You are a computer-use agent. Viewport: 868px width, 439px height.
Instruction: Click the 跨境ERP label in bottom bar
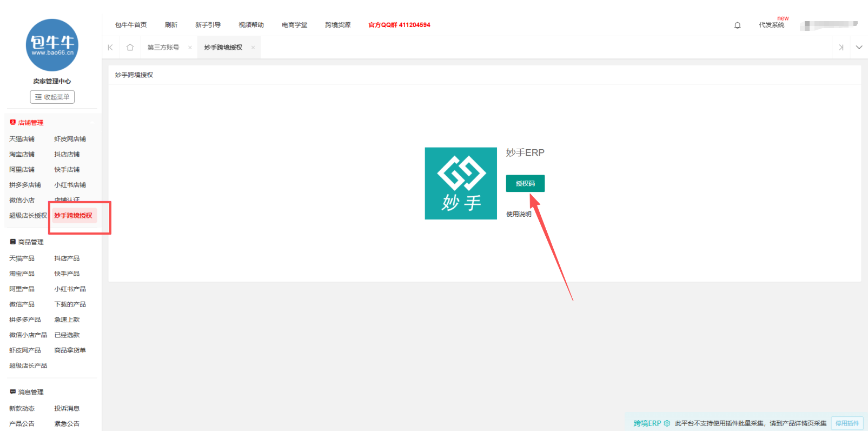coord(647,423)
